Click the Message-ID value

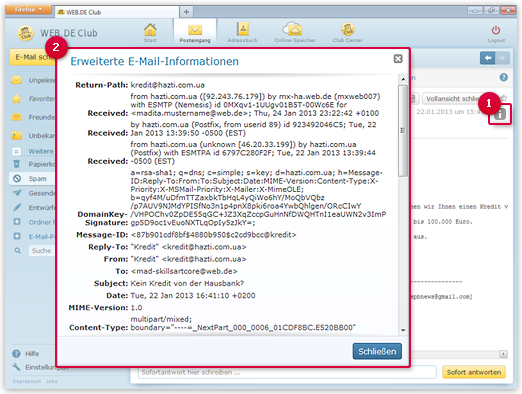coord(213,235)
